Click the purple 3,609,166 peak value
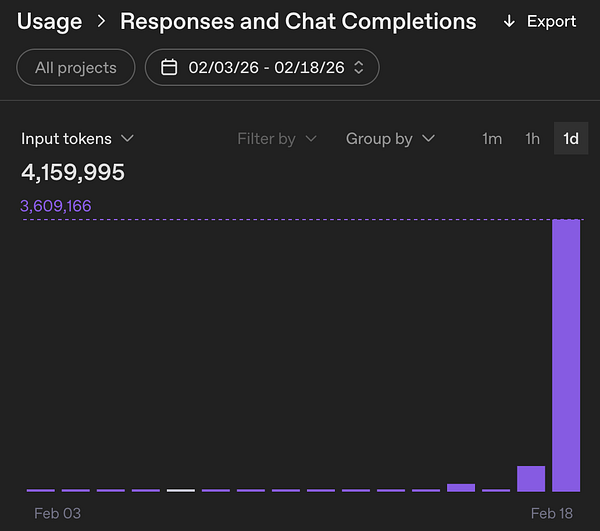Viewport: 600px width, 531px height. pyautogui.click(x=56, y=206)
